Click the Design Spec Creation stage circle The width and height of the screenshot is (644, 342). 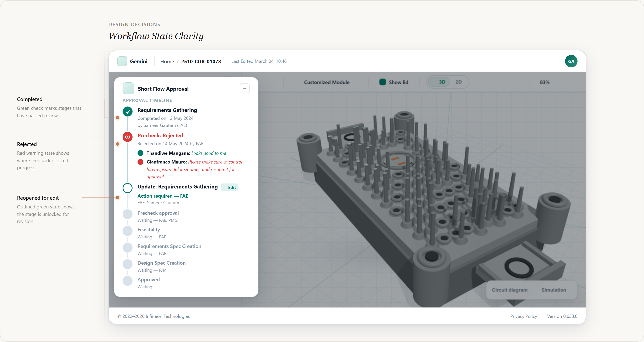click(x=128, y=264)
